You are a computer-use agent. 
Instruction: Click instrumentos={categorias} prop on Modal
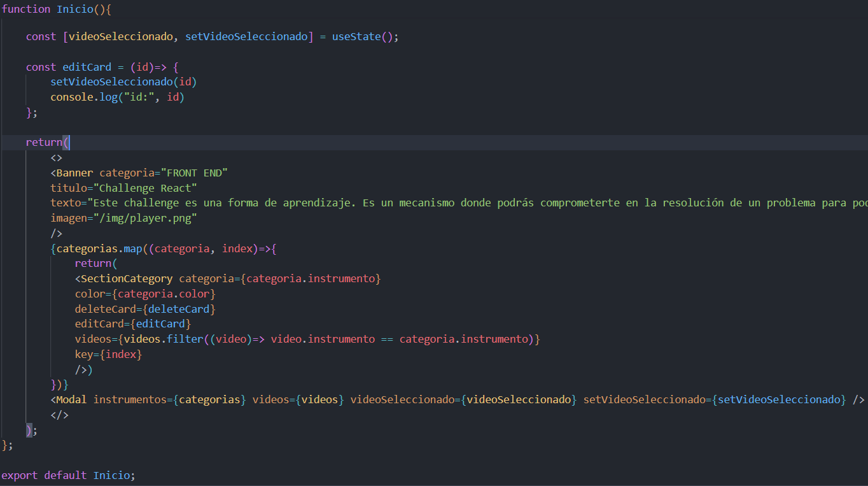(169, 400)
